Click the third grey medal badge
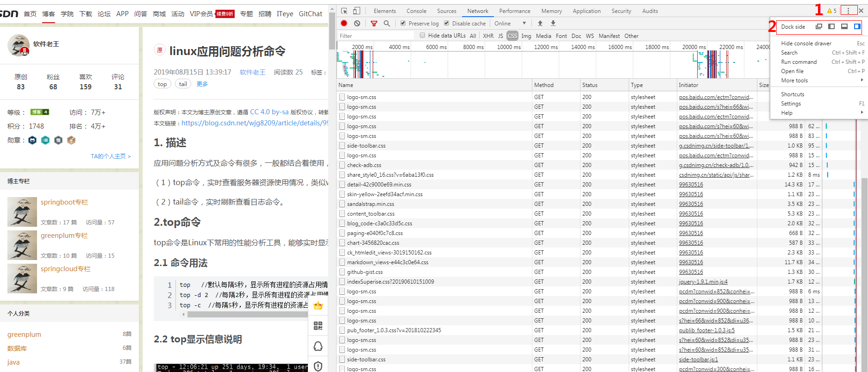 click(58, 140)
